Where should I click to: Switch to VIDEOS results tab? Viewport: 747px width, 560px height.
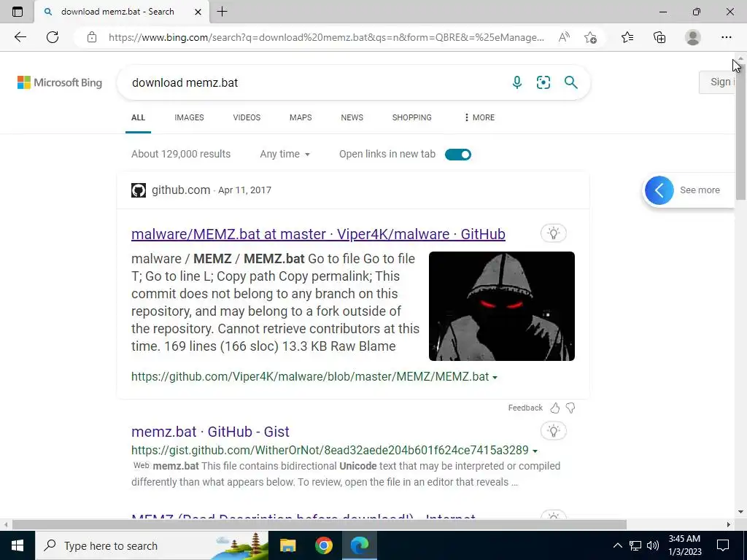pyautogui.click(x=247, y=117)
